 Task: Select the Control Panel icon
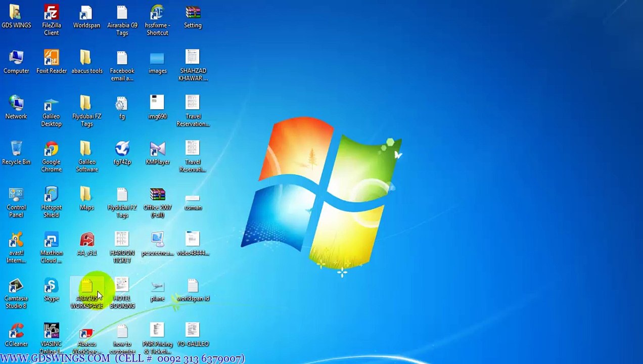coord(16,202)
